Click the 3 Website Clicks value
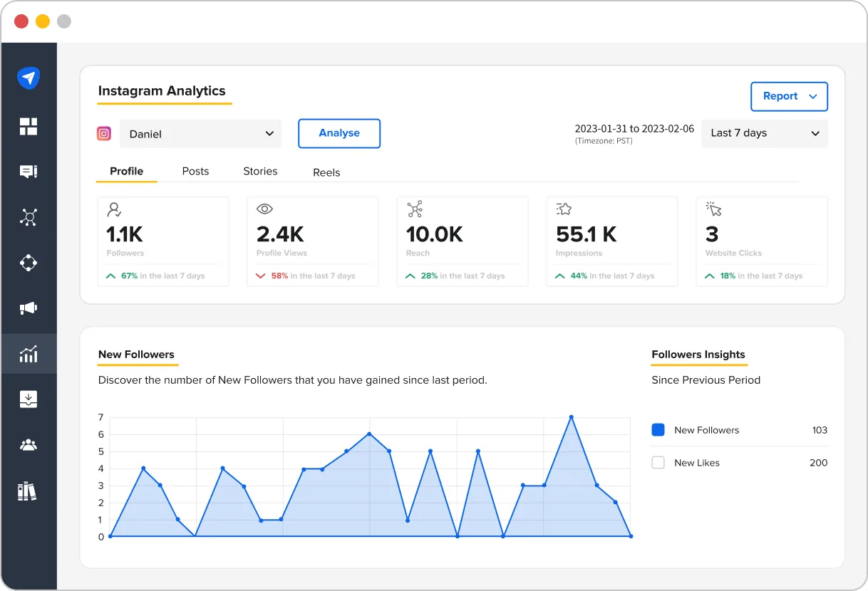 click(712, 234)
